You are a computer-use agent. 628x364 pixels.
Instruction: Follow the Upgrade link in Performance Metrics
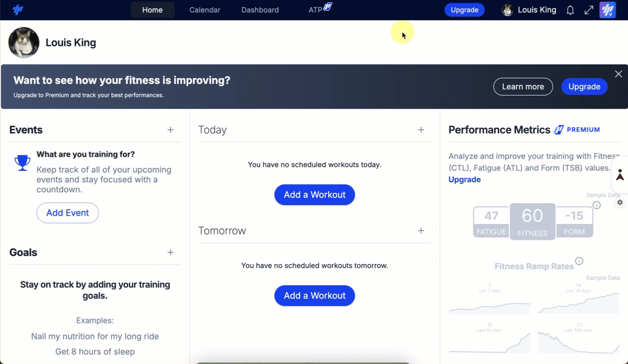click(x=464, y=180)
